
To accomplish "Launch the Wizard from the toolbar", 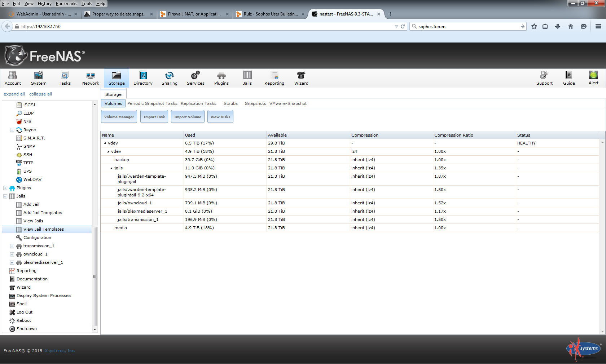I will pos(301,78).
